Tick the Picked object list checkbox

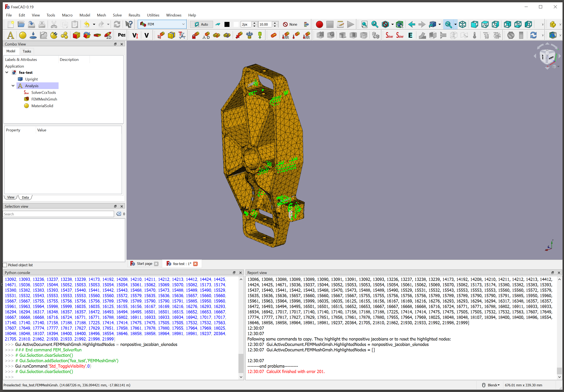(5, 265)
